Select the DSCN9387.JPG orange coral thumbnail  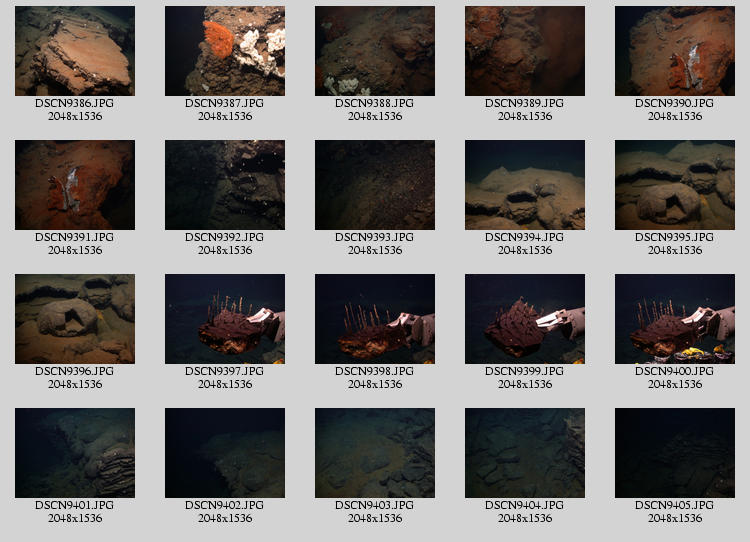click(225, 51)
